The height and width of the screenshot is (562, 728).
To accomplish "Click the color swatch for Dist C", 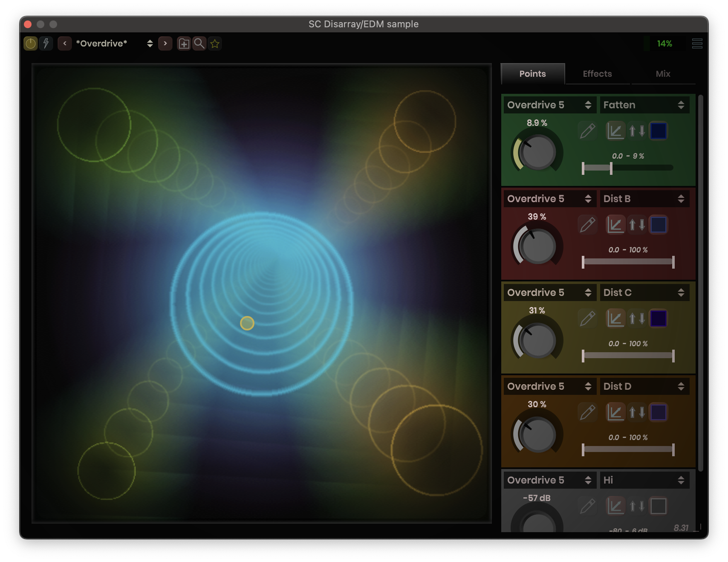I will pyautogui.click(x=659, y=319).
